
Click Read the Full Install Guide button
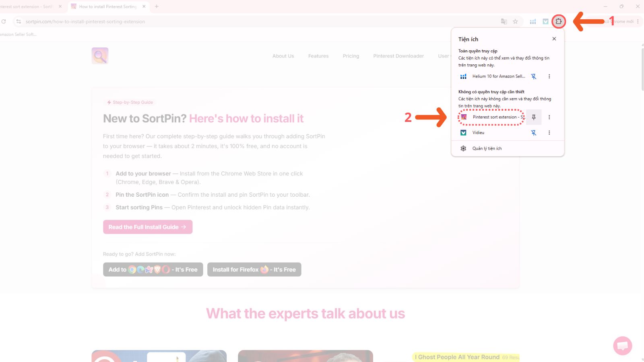pos(148,227)
